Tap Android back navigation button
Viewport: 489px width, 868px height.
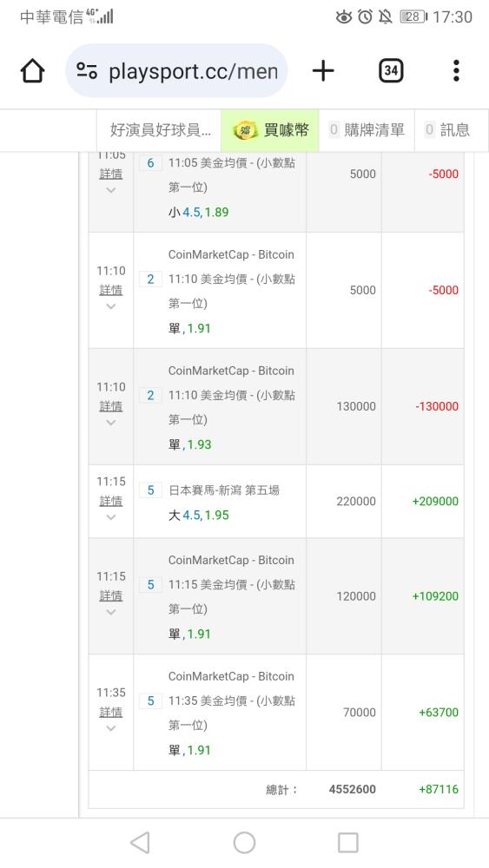tap(140, 843)
